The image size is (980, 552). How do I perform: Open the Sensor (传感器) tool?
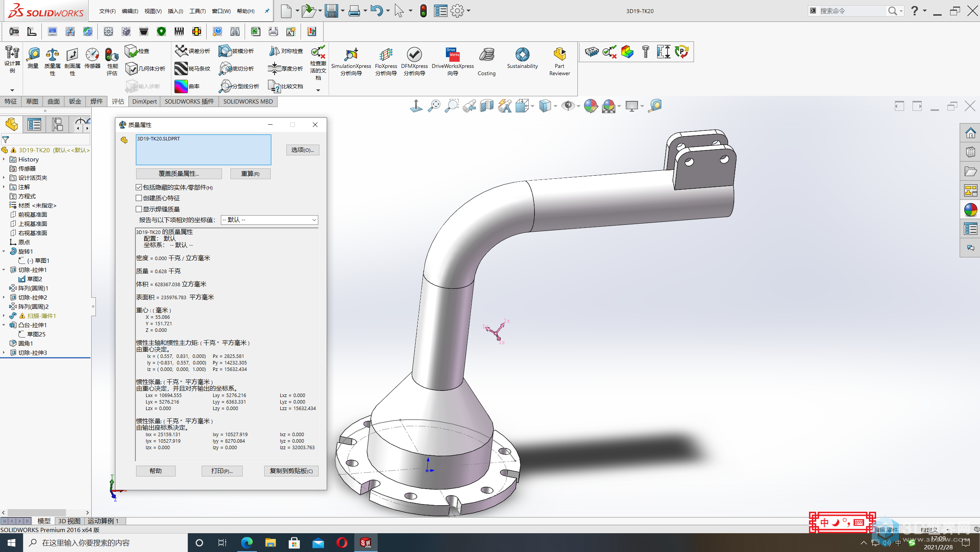pyautogui.click(x=92, y=58)
